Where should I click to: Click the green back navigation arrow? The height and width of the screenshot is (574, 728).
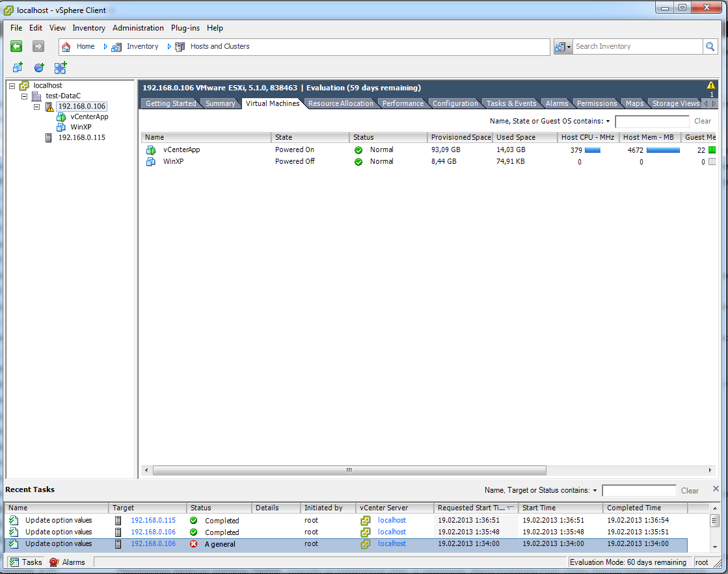[16, 46]
